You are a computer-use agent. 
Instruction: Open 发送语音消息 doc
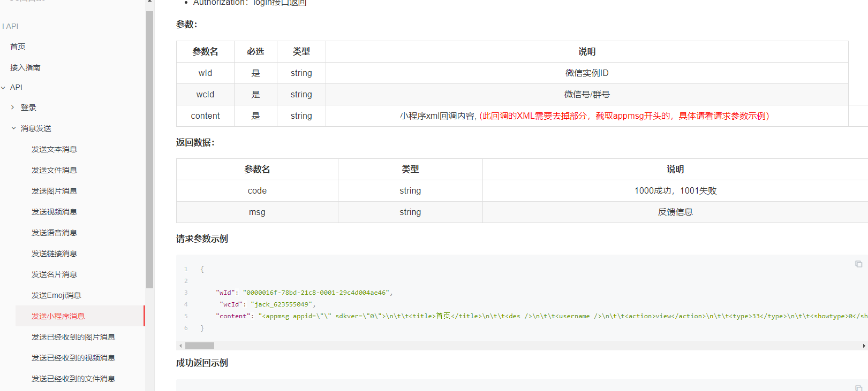54,233
